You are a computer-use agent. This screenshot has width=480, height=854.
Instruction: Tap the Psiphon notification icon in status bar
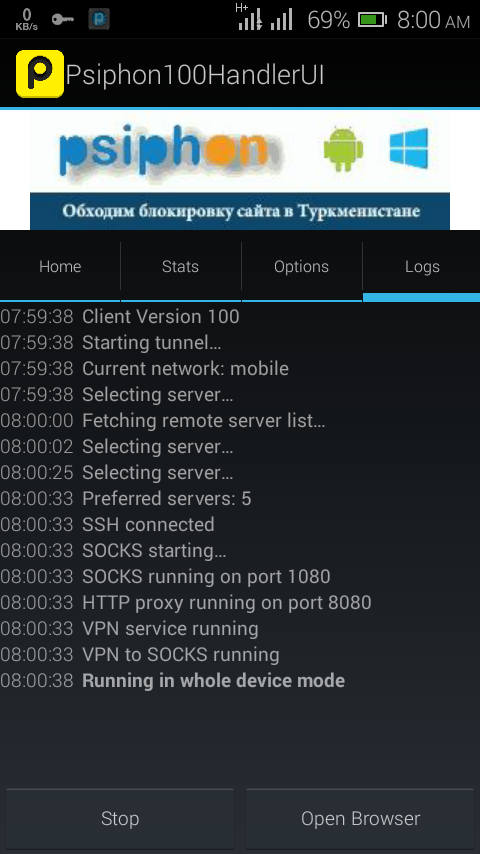tap(99, 19)
